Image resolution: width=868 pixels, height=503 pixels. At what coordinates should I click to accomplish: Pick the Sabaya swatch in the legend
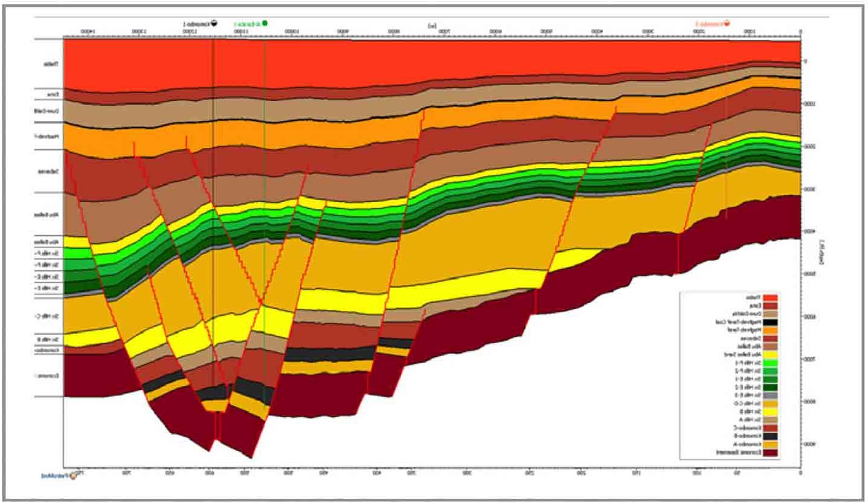[x=770, y=338]
